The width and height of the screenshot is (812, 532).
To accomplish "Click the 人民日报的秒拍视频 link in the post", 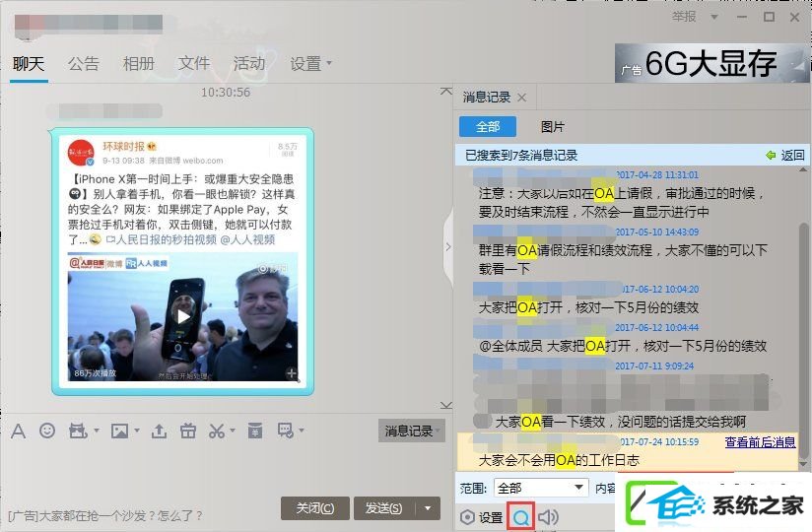I will coord(161,239).
